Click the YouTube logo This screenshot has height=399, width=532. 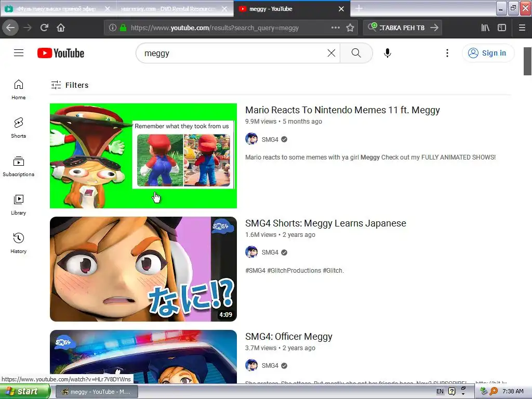tap(61, 53)
